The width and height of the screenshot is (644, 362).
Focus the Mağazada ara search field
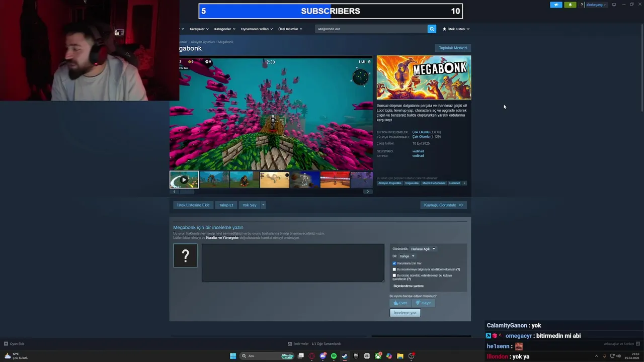click(371, 29)
